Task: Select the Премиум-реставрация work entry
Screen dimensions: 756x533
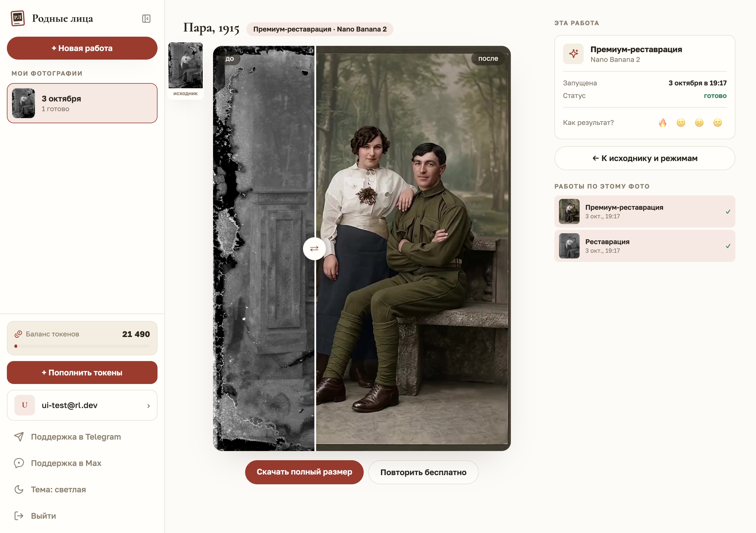Action: click(644, 211)
